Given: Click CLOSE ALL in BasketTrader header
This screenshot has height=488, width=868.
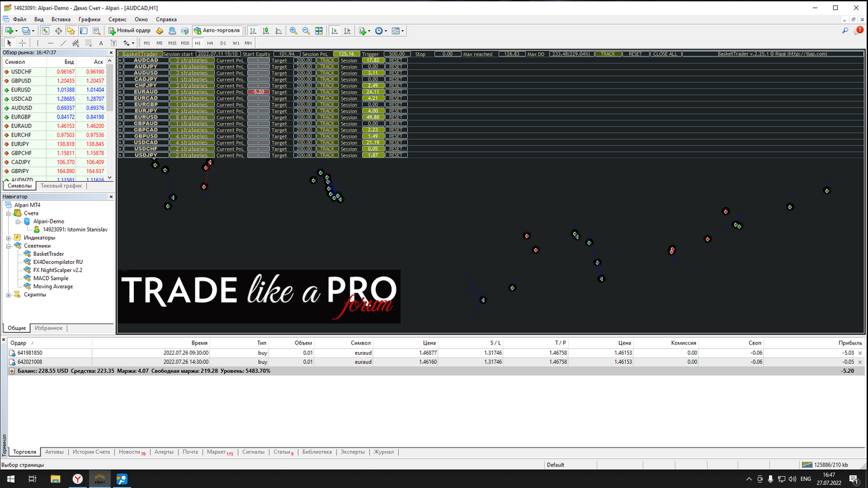Looking at the screenshot, I should point(665,54).
